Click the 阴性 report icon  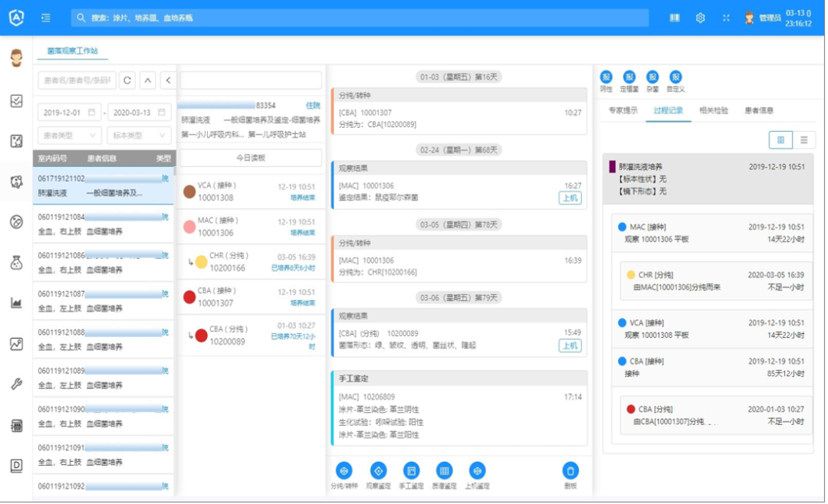[x=606, y=77]
